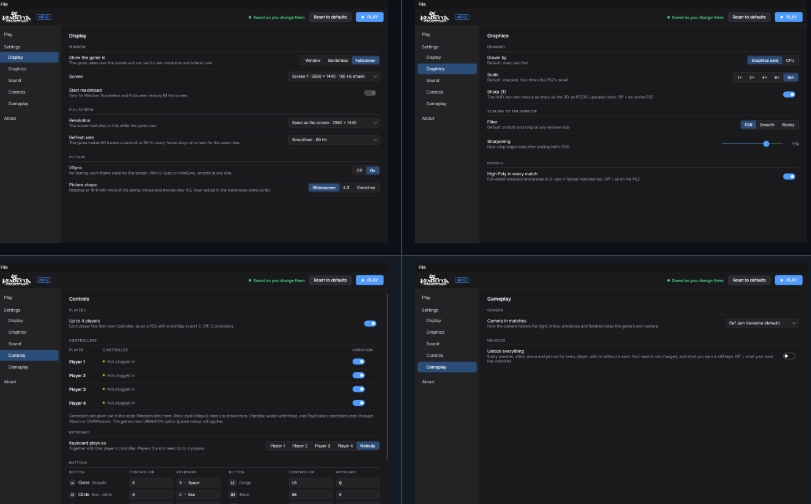Click the Cross controller binding field
This screenshot has height=504, width=811.
point(151,482)
